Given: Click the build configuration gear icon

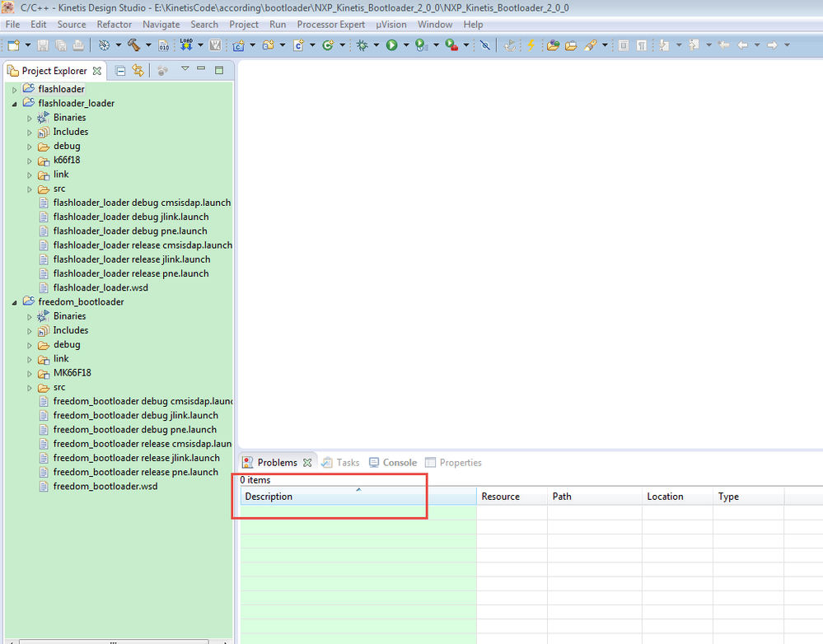Looking at the screenshot, I should coord(104,45).
